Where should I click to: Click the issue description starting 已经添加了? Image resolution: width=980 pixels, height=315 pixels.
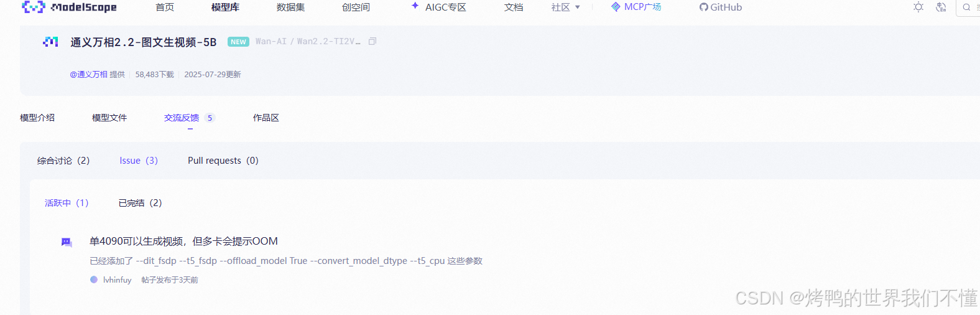tap(286, 261)
